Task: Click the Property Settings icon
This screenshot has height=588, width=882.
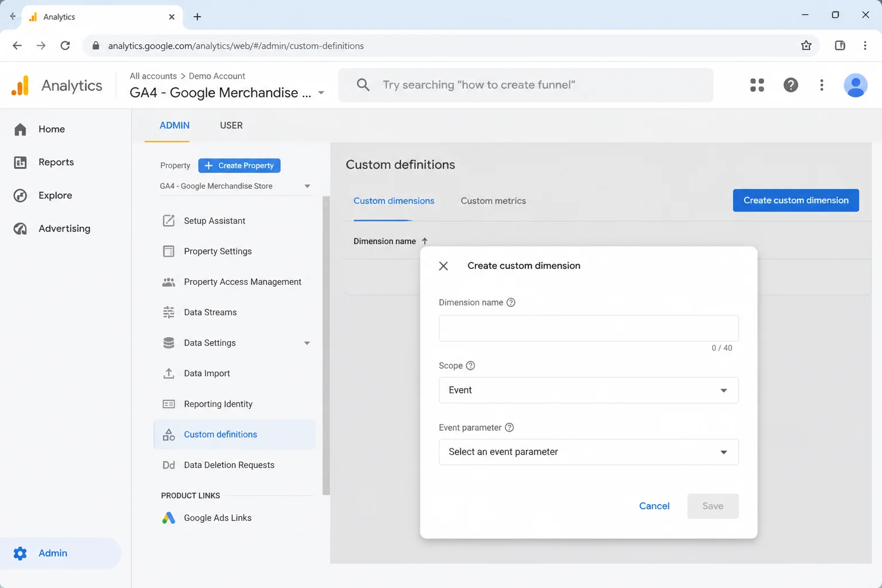Action: pyautogui.click(x=168, y=251)
